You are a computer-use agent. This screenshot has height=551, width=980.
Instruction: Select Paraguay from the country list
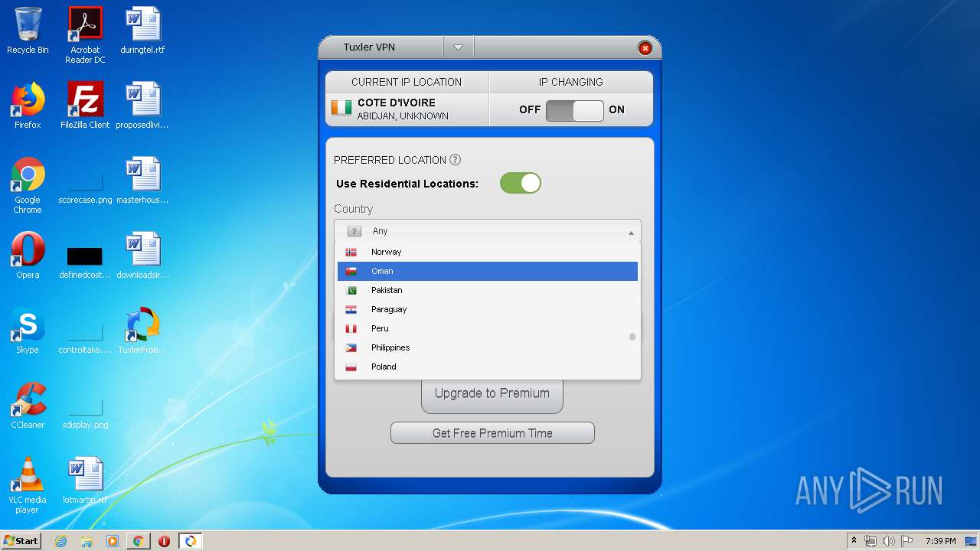pos(488,309)
